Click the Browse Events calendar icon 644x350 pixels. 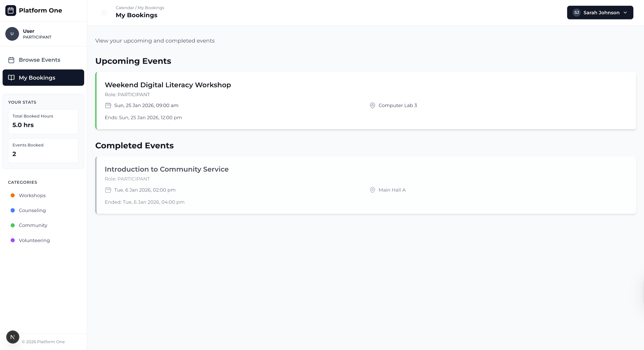(x=11, y=60)
